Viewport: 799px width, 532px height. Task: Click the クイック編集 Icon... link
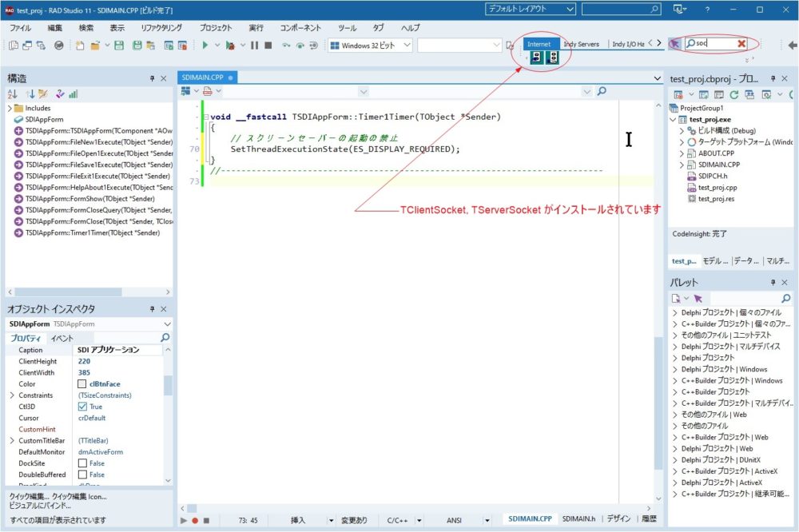click(78, 496)
